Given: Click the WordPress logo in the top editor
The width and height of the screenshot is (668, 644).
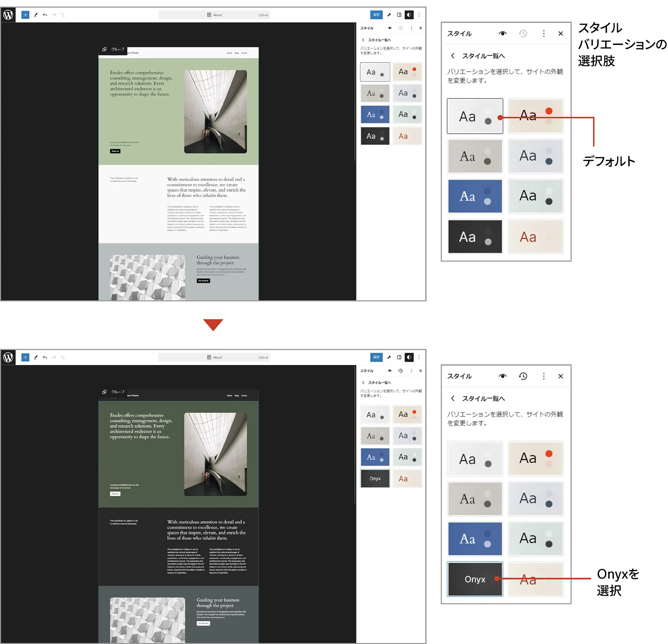Looking at the screenshot, I should (x=8, y=15).
